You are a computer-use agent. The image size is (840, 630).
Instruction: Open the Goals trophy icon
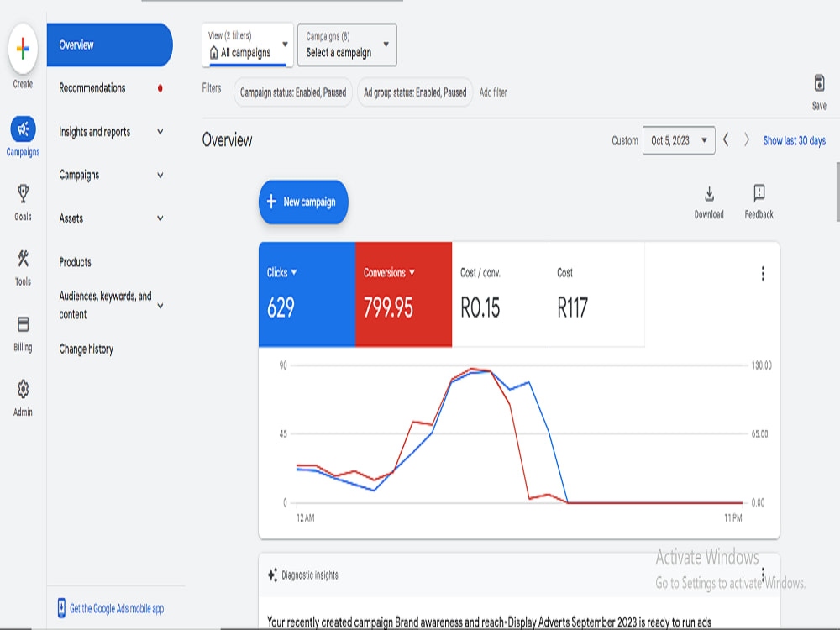point(23,193)
